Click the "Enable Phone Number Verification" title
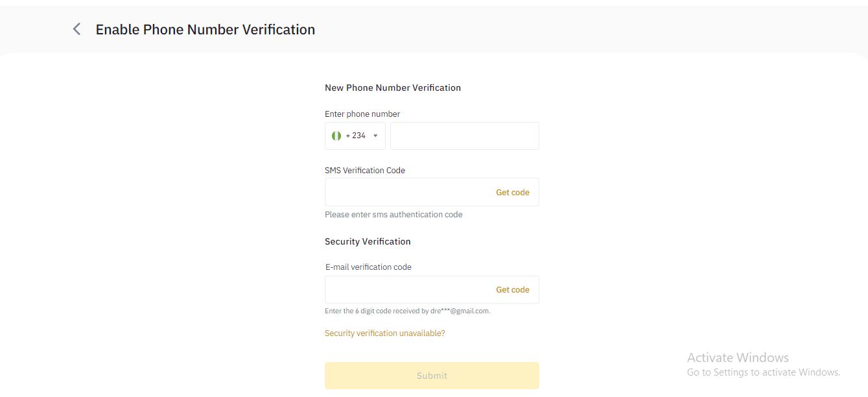The height and width of the screenshot is (397, 868). click(205, 29)
